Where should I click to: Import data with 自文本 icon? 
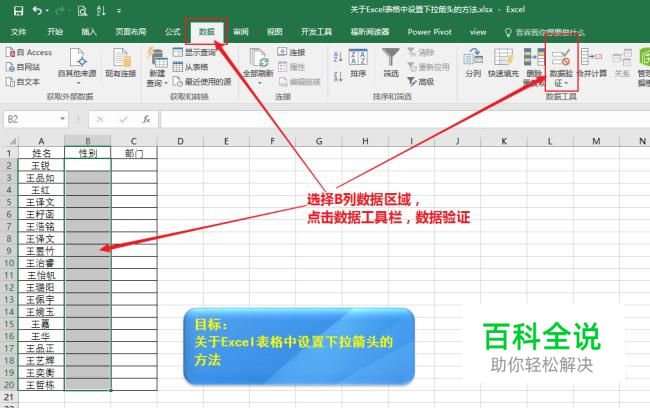tap(23, 82)
